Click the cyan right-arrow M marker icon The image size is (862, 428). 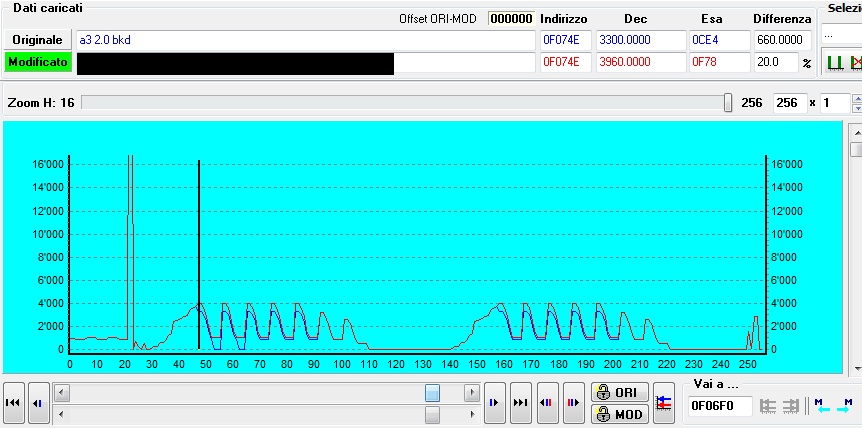click(x=844, y=406)
